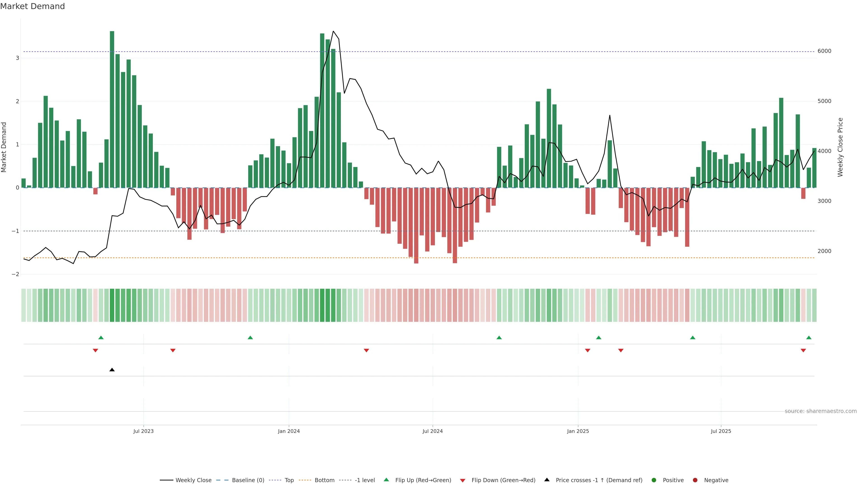Screen dimensions: 868x488
Task: Click the Market Demand chart title
Action: point(32,6)
